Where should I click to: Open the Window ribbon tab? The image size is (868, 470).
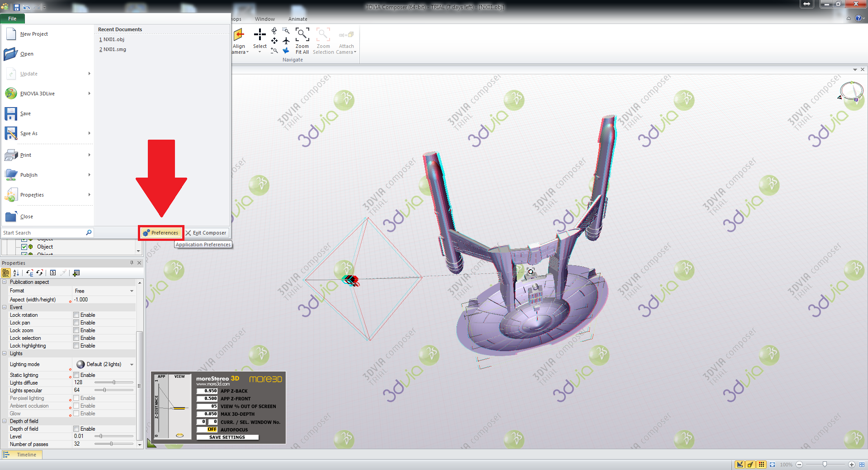265,19
